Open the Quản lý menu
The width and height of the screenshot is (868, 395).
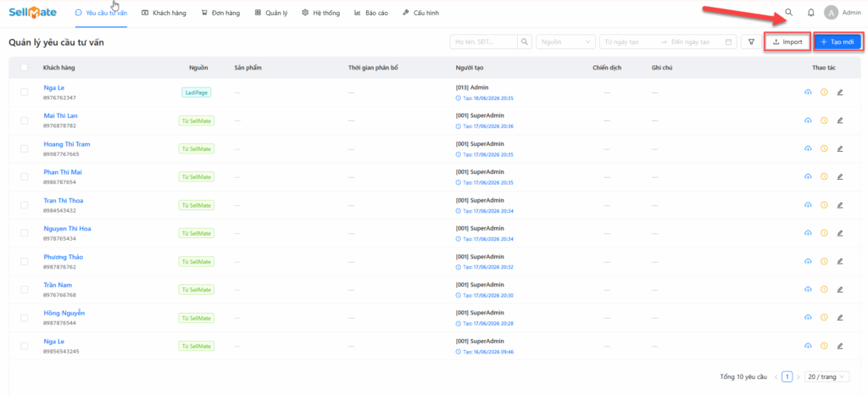click(271, 13)
